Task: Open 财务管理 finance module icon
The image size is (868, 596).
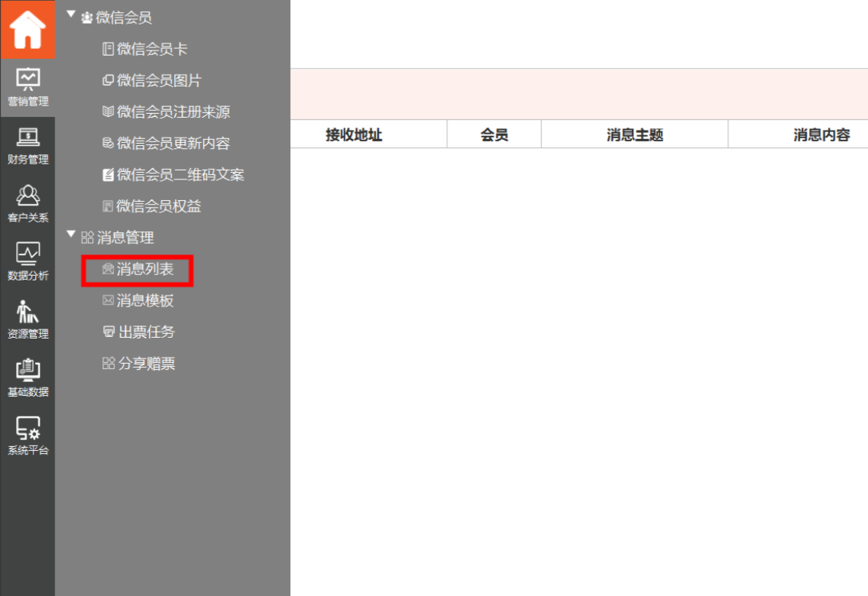Action: click(x=28, y=145)
